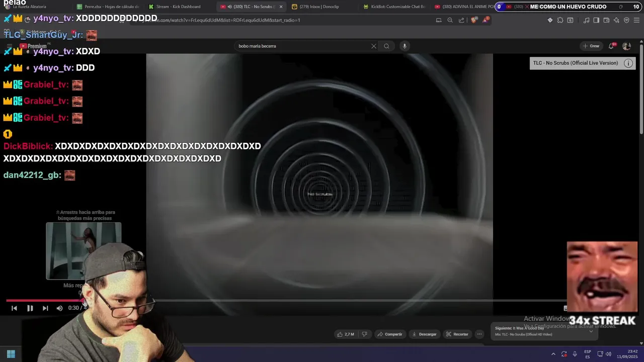Open the ESP ES language switcher
The width and height of the screenshot is (644, 362).
tap(588, 354)
